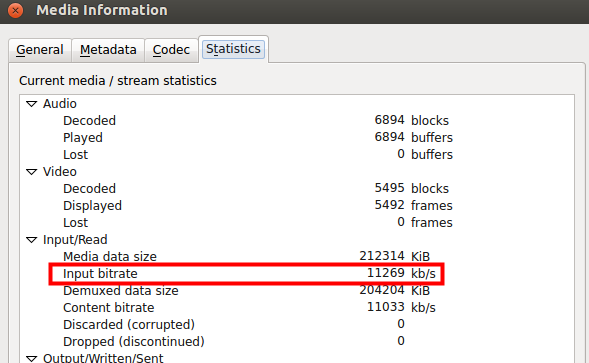Select the Audio Played row

pyautogui.click(x=297, y=138)
